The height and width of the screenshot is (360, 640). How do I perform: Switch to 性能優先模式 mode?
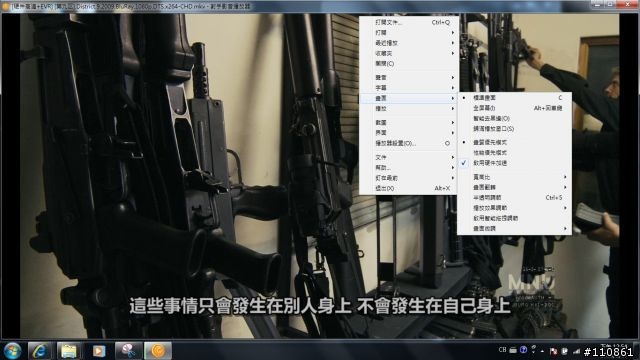[514, 153]
